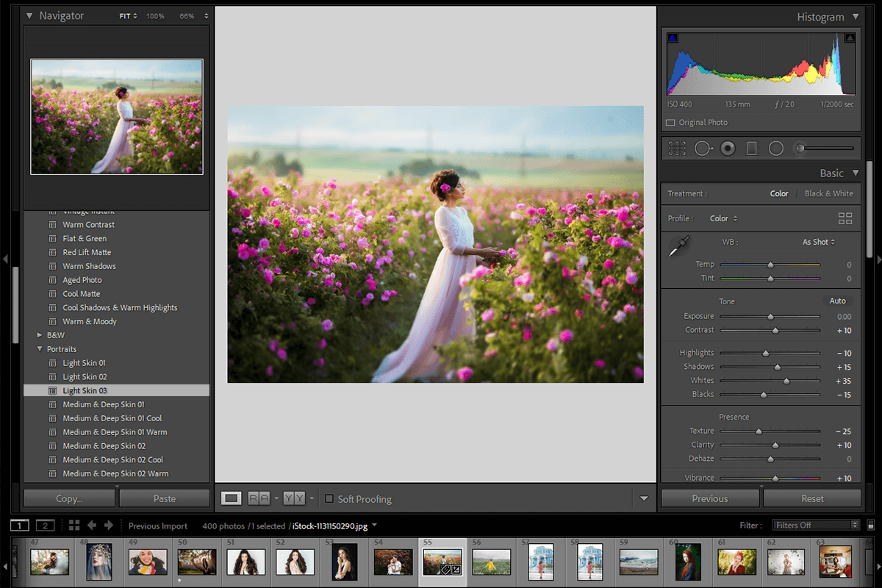Collapse the Portraits preset folder
Screen dimensions: 882x588
point(40,349)
